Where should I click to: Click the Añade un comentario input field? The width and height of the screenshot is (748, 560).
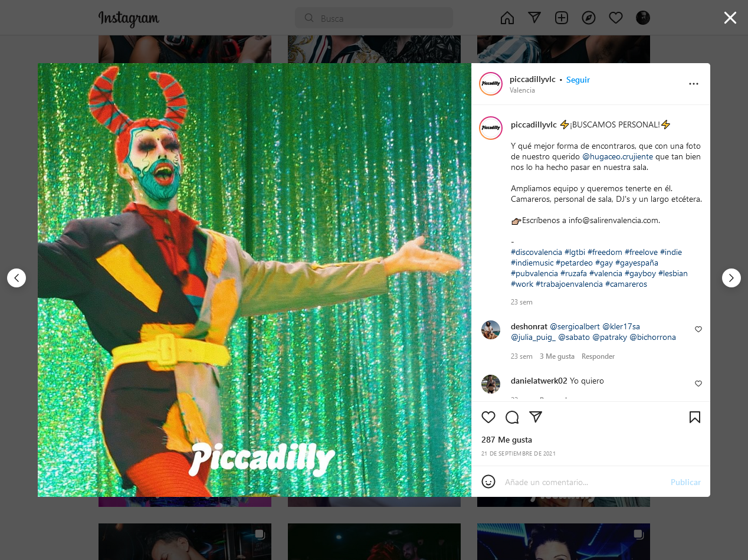(584, 482)
